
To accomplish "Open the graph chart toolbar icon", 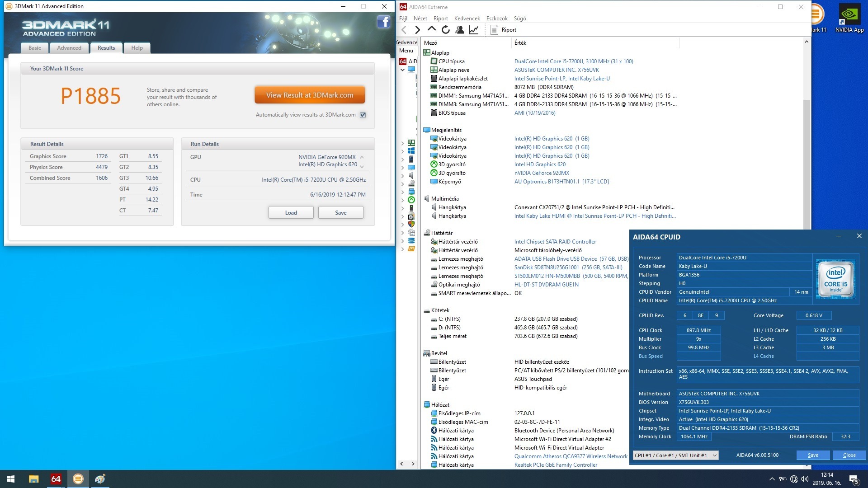I will point(474,30).
